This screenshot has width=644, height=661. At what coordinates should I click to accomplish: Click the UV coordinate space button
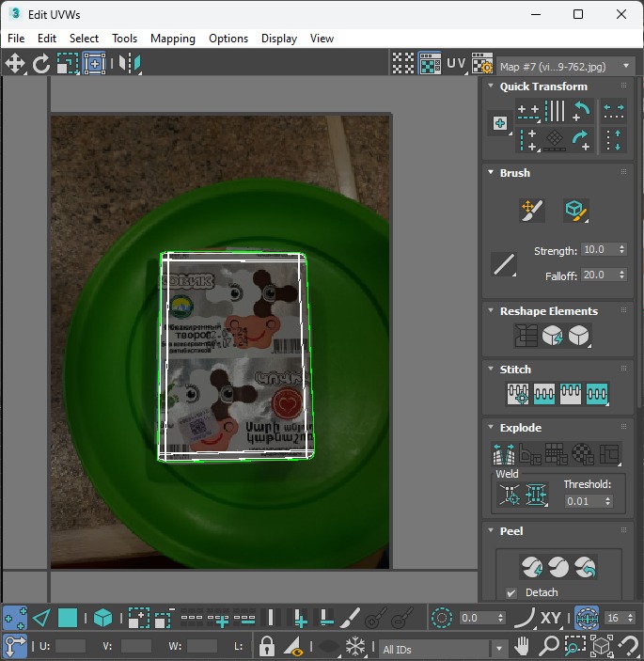tap(456, 64)
